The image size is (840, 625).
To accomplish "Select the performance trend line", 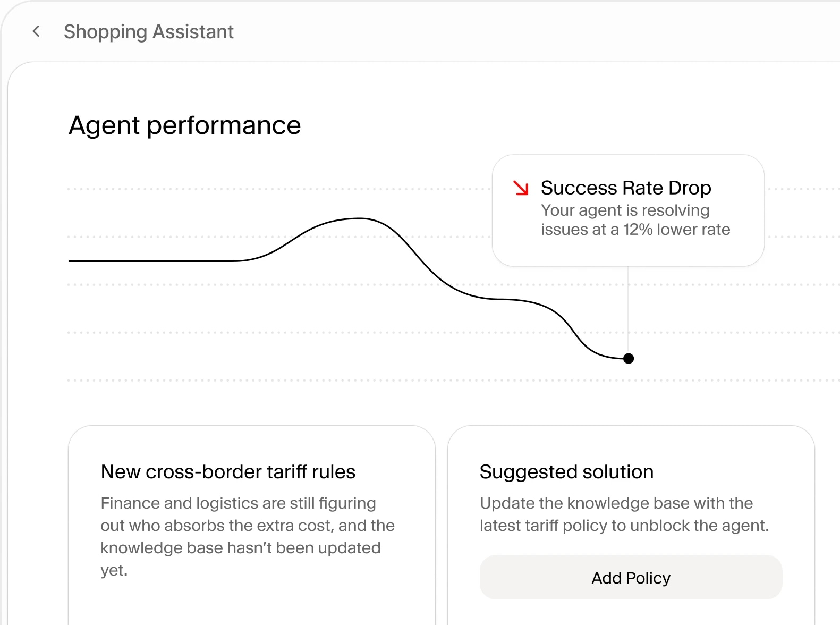I will click(x=360, y=219).
